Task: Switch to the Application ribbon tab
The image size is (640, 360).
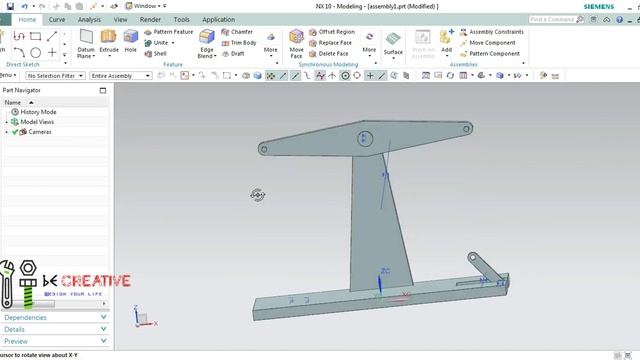Action: tap(218, 20)
